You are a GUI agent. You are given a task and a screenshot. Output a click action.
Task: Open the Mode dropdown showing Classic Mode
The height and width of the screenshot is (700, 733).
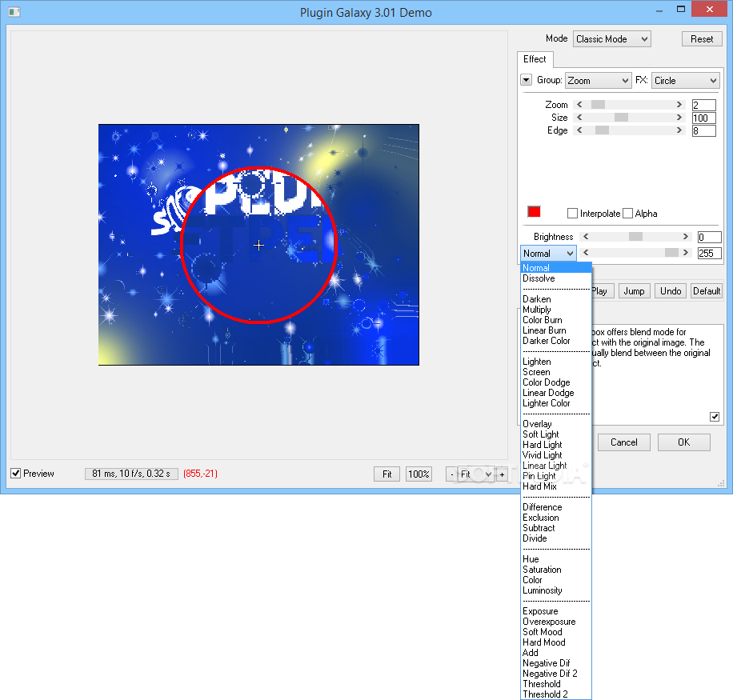point(611,39)
